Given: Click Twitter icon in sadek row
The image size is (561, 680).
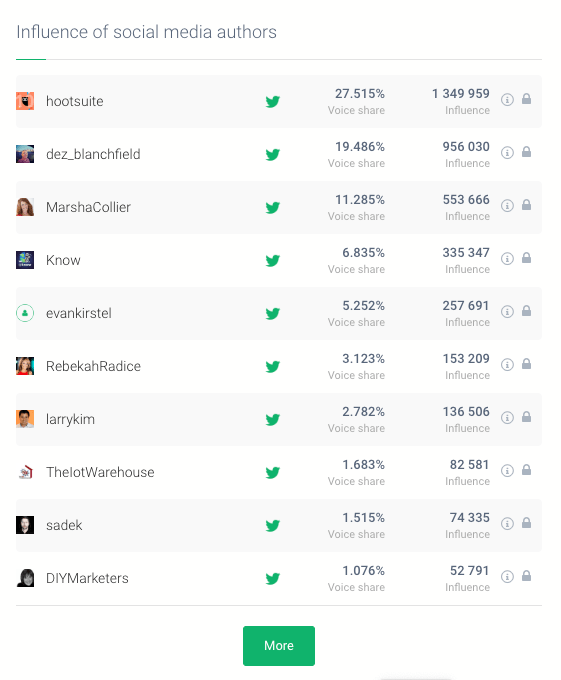Looking at the screenshot, I should pos(273,526).
